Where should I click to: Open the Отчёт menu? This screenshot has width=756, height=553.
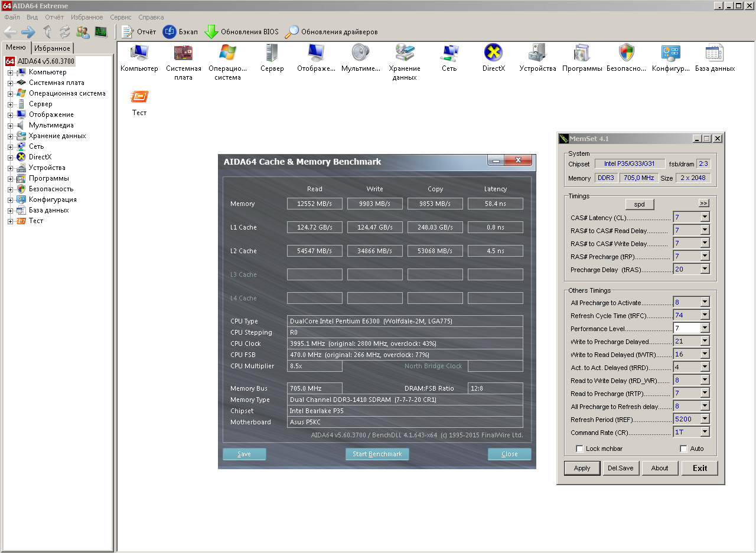coord(54,17)
